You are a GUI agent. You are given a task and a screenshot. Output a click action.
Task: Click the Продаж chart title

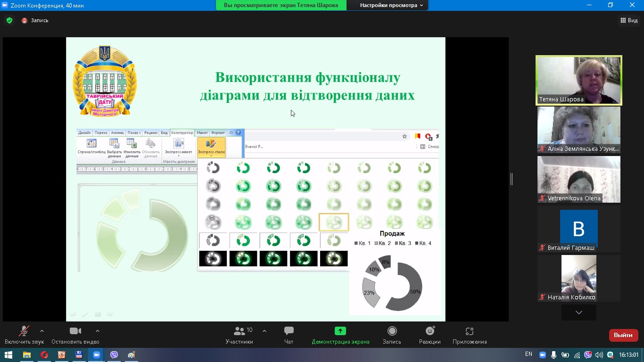pos(392,233)
